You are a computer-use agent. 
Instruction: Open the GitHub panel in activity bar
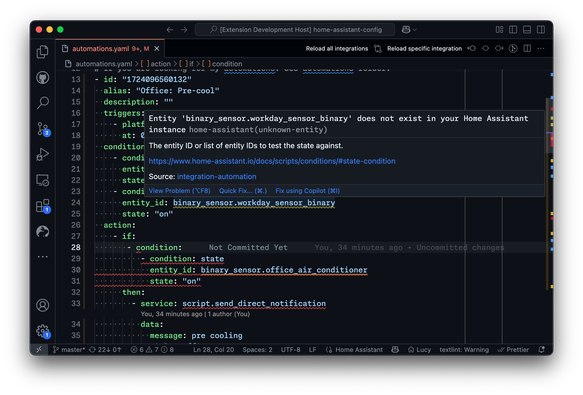(x=43, y=77)
